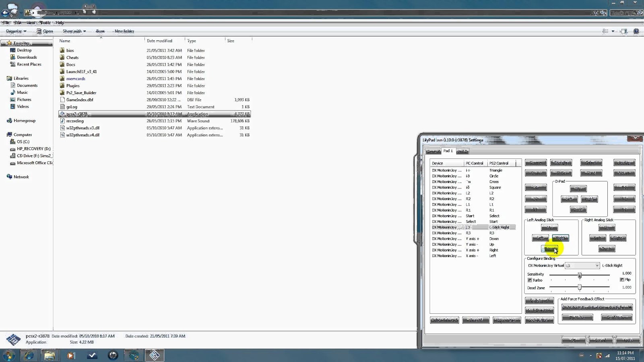644x362 pixels.
Task: Open OS (C:) drive icon
Action: [x=12, y=142]
